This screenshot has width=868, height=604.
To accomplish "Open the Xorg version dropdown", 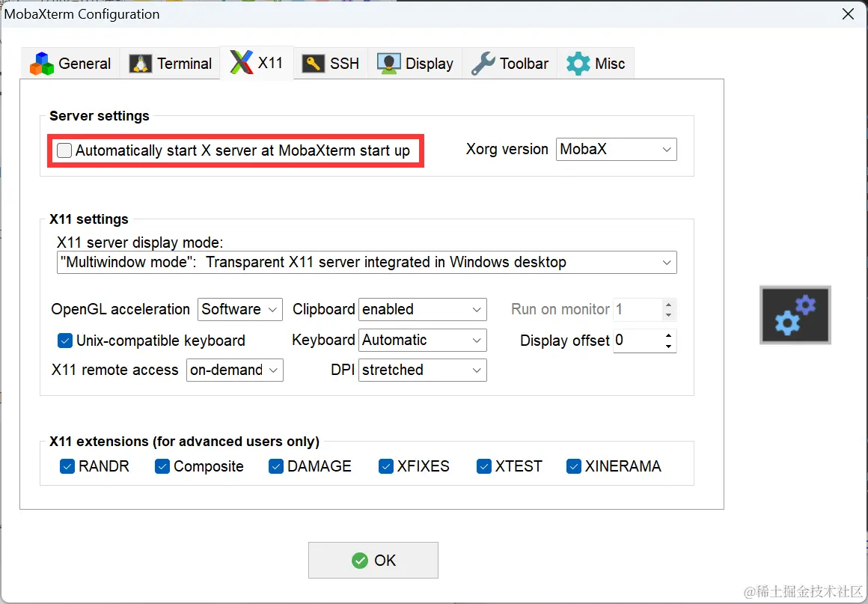I will (x=616, y=150).
